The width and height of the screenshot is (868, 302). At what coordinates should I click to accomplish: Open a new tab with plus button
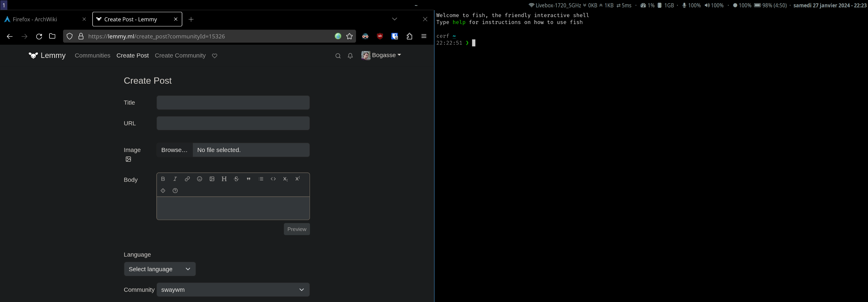[x=191, y=19]
